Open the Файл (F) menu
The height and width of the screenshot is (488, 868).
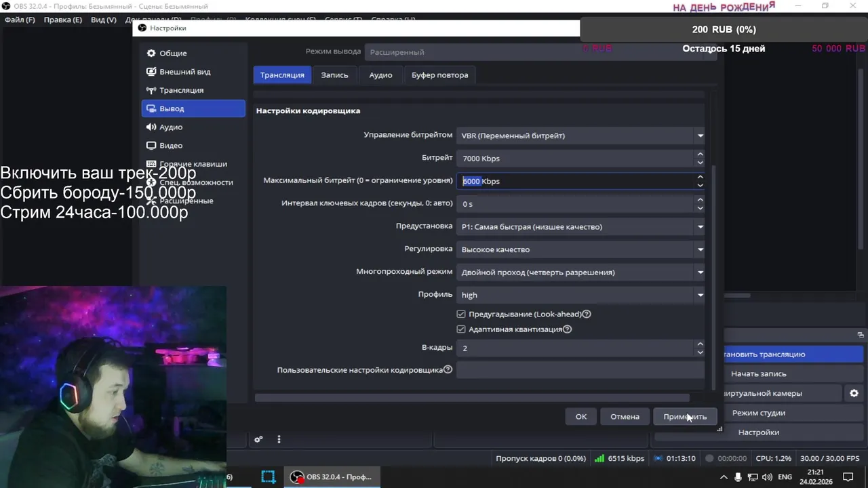20,20
